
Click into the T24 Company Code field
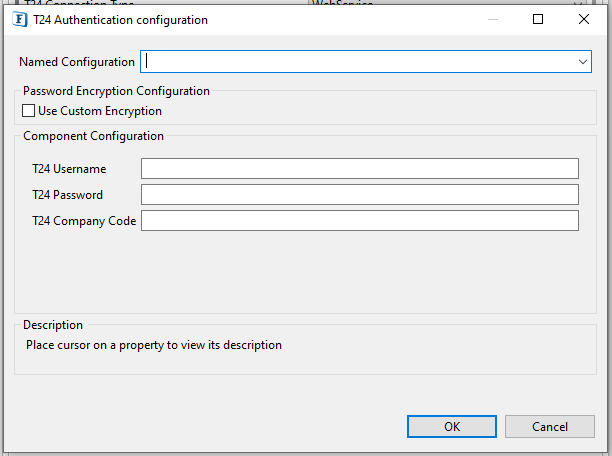pos(359,221)
